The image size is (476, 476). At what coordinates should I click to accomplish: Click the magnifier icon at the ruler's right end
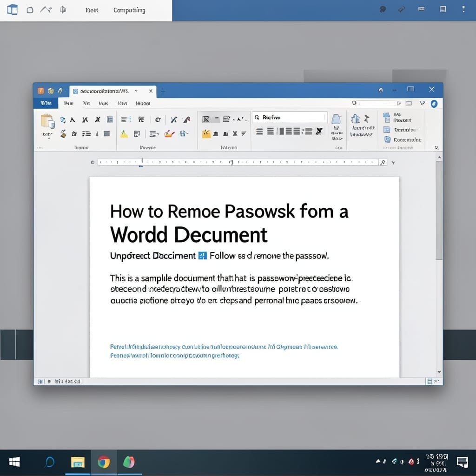point(383,162)
